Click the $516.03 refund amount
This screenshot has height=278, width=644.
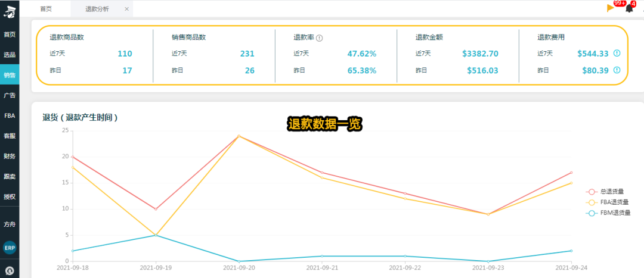(x=482, y=70)
